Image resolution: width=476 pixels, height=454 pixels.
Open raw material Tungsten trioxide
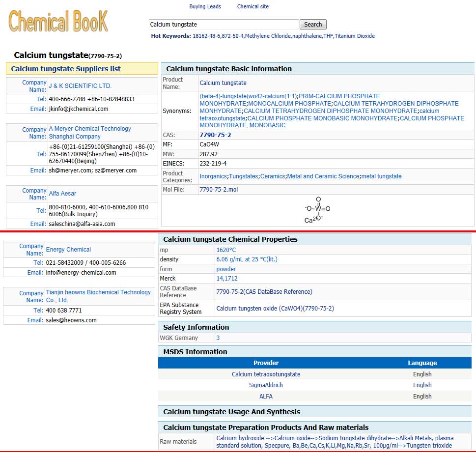click(429, 446)
